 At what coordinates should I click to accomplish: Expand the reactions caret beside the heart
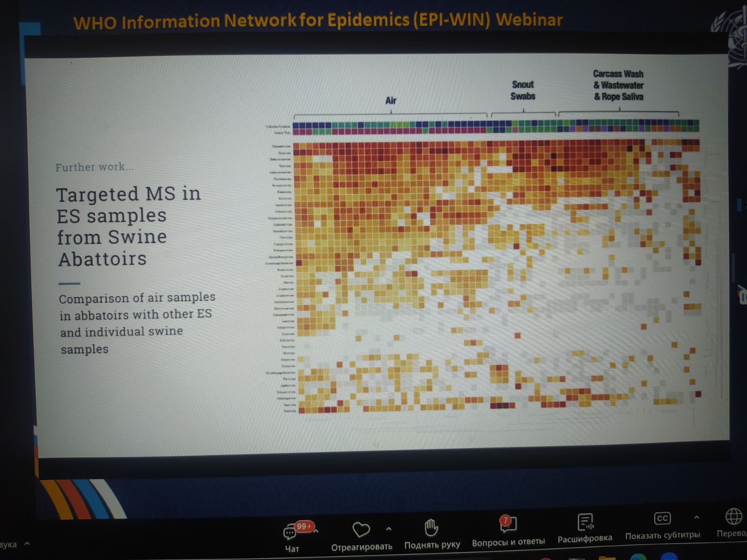point(388,529)
